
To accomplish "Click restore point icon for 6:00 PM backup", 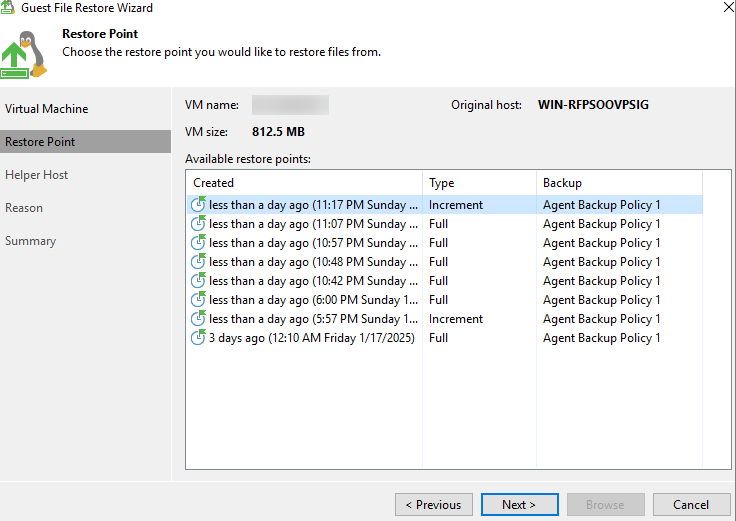I will coord(198,300).
